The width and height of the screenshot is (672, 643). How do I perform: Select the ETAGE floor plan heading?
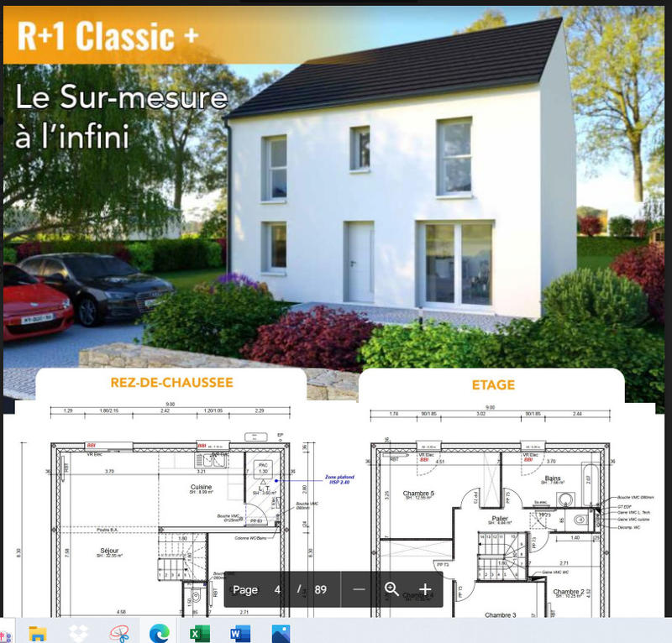[492, 384]
